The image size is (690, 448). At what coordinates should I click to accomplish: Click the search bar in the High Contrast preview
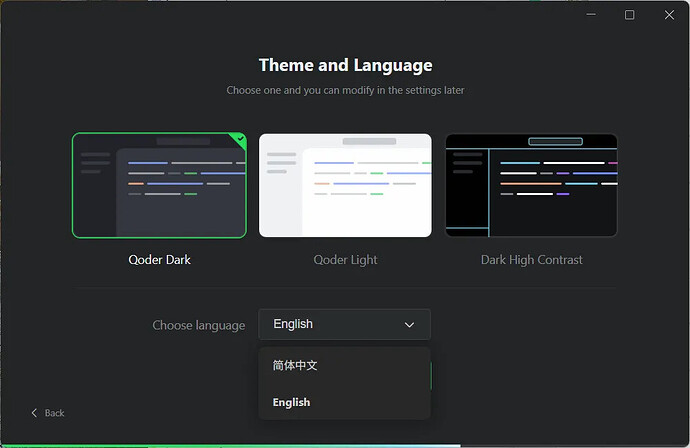tap(555, 141)
